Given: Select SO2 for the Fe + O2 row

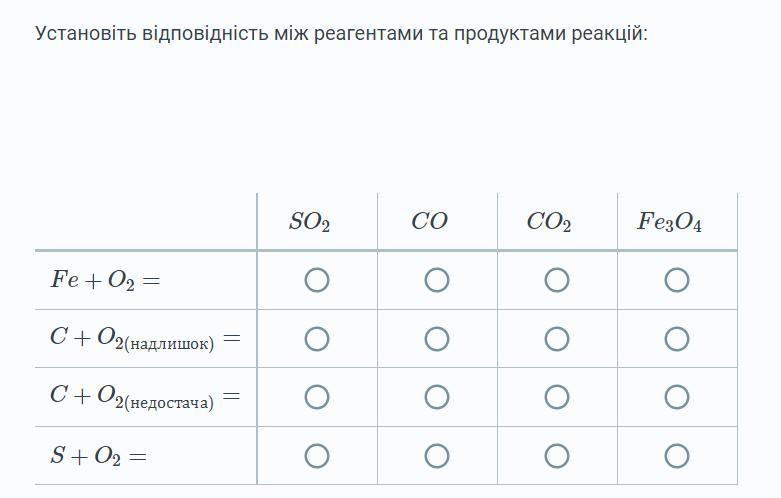Looking at the screenshot, I should pos(317,280).
